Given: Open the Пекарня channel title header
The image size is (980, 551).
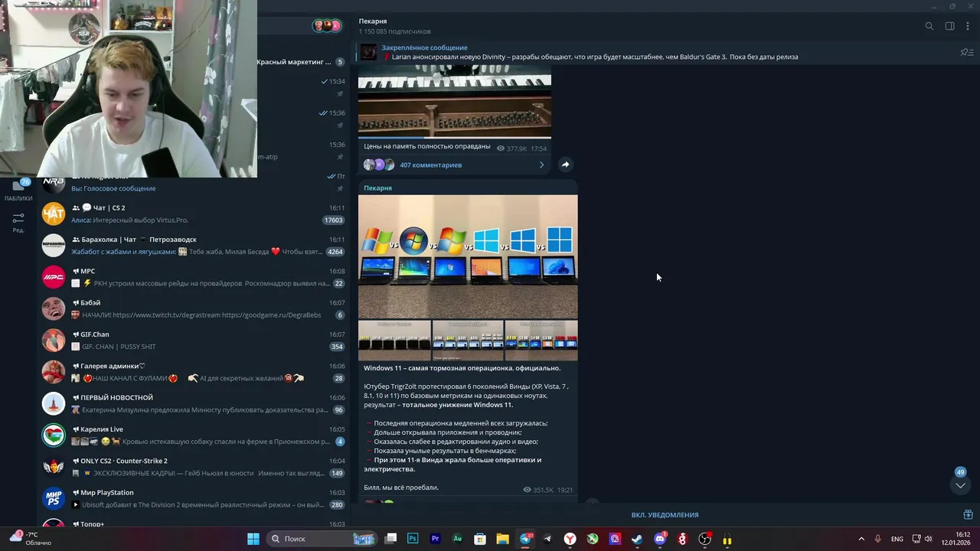Looking at the screenshot, I should pos(373,21).
